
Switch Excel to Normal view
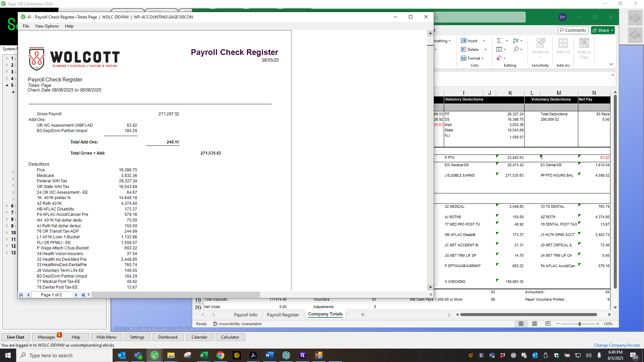click(x=521, y=324)
